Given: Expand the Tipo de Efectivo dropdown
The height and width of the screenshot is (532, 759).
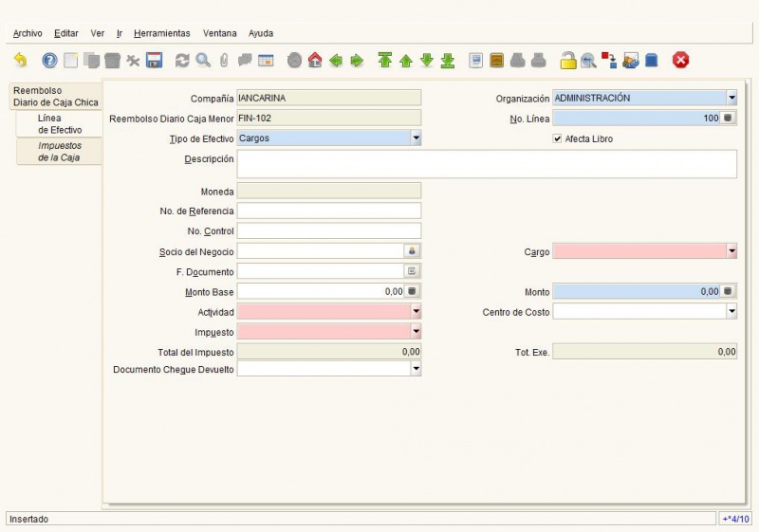Looking at the screenshot, I should coord(416,138).
